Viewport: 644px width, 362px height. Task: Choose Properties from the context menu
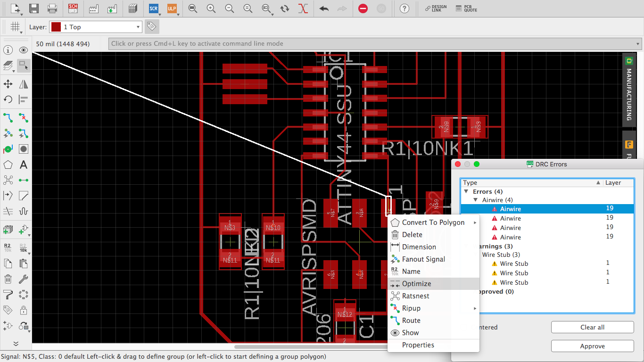[x=418, y=345]
